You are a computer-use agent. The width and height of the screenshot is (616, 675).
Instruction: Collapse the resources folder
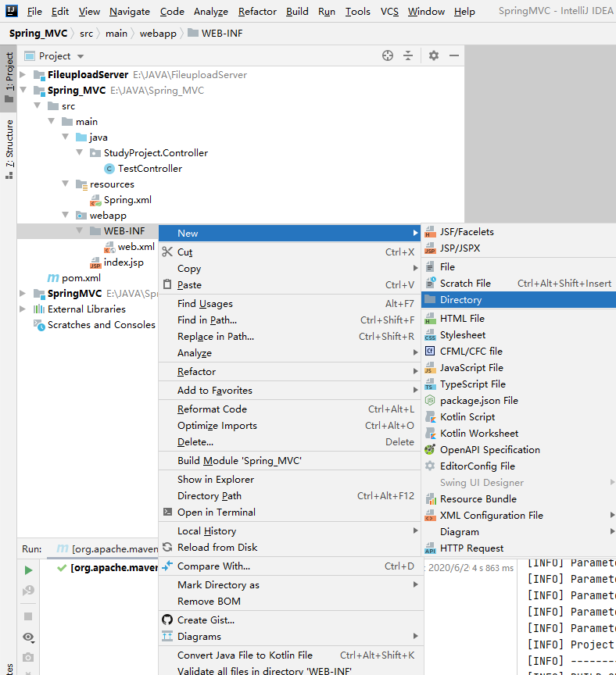pyautogui.click(x=66, y=184)
